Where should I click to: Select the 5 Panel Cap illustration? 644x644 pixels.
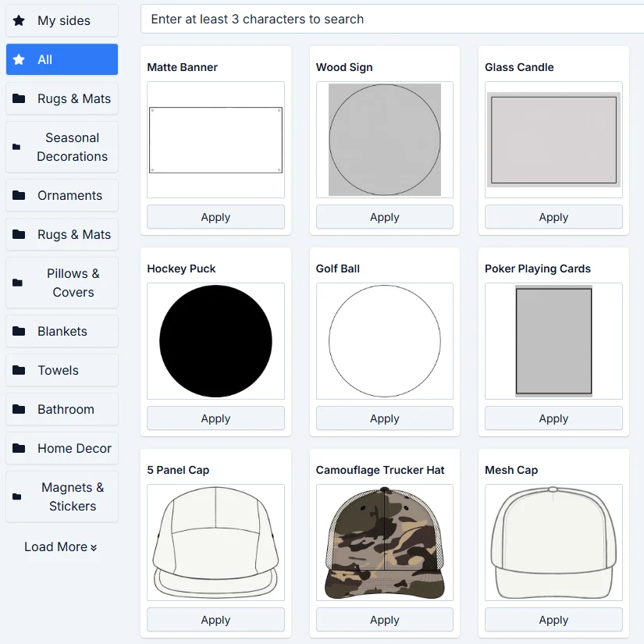pos(215,543)
